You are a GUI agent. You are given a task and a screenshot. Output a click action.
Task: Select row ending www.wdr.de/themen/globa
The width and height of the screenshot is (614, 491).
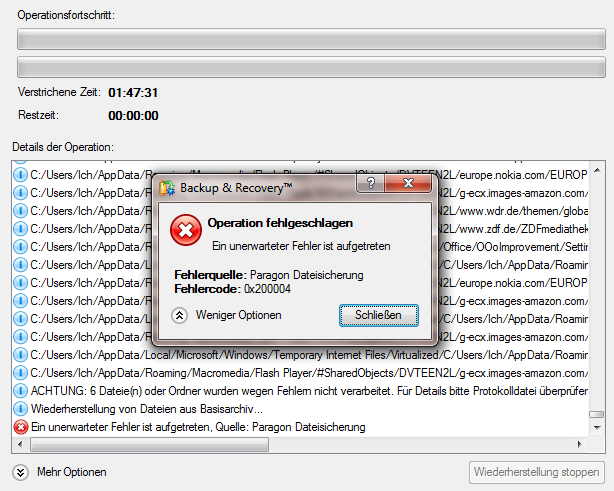tap(301, 211)
